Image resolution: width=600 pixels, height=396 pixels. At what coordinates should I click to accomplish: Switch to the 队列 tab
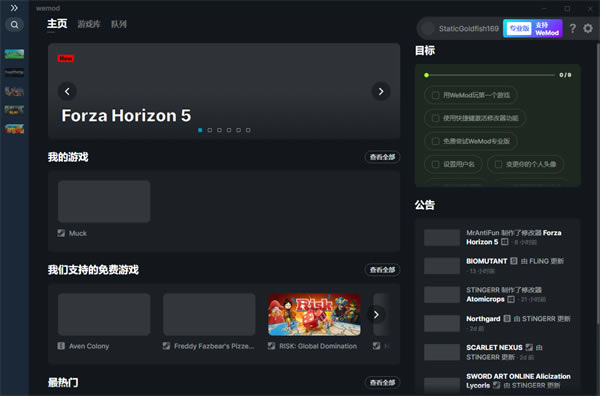coord(119,24)
